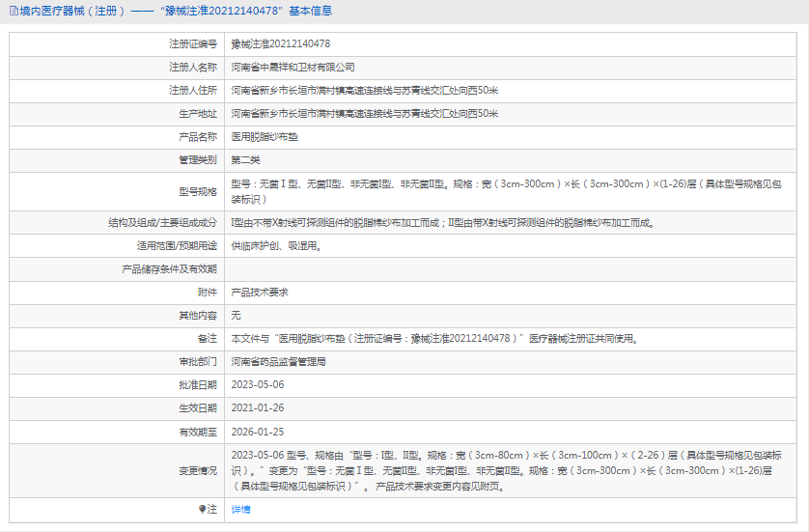
Task: Click the 其他内容 label
Action: click(x=198, y=316)
